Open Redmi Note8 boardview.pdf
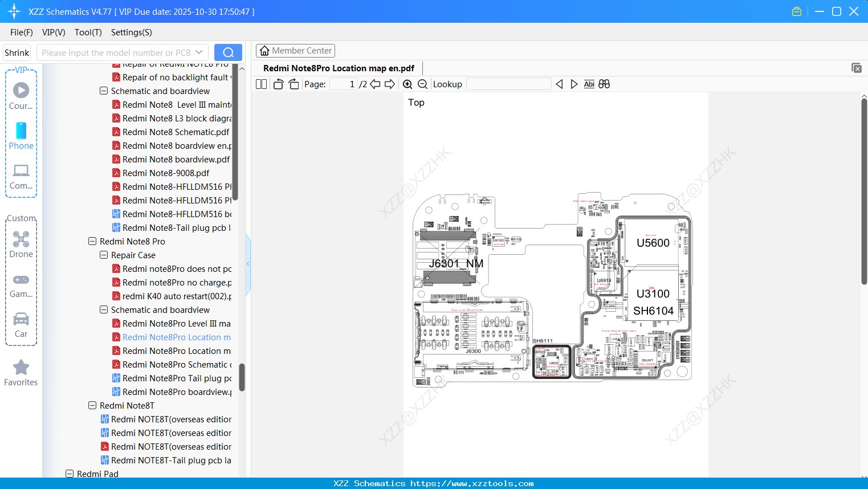The height and width of the screenshot is (489, 868). tap(171, 160)
